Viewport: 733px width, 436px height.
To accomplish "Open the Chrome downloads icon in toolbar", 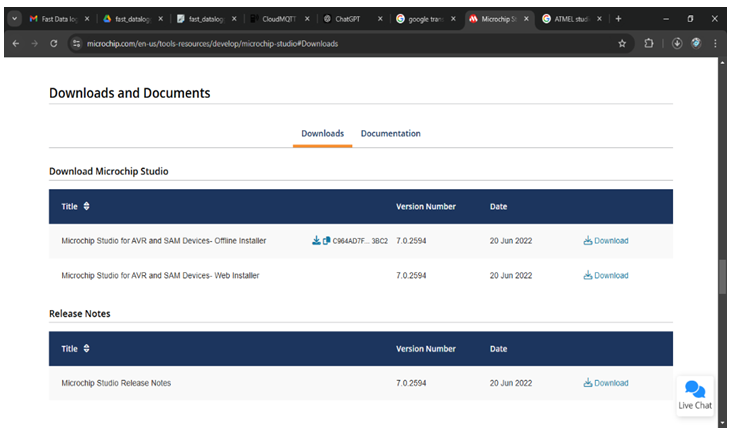I will (677, 43).
